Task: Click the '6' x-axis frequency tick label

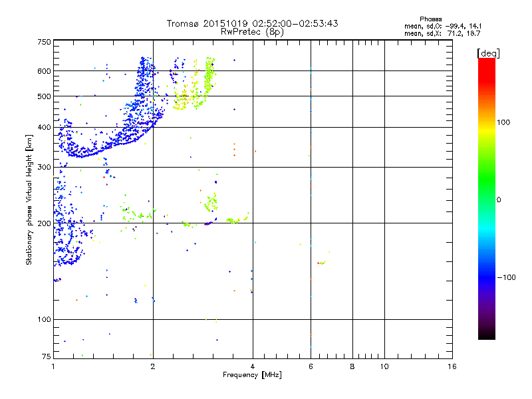Action: click(x=311, y=366)
